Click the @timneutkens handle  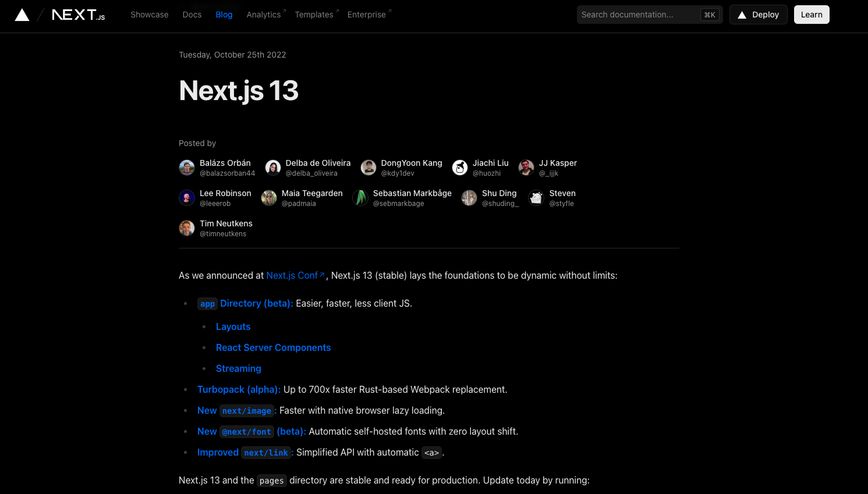[x=223, y=234]
